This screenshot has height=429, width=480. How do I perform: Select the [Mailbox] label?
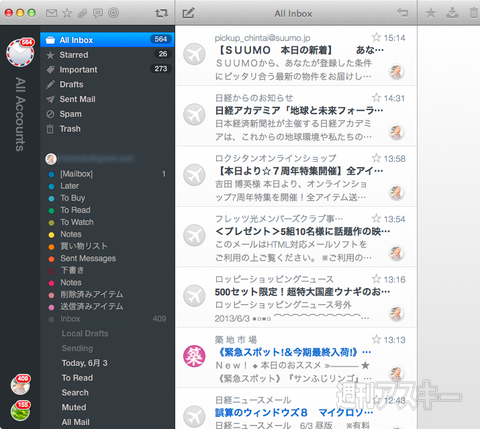(107, 174)
